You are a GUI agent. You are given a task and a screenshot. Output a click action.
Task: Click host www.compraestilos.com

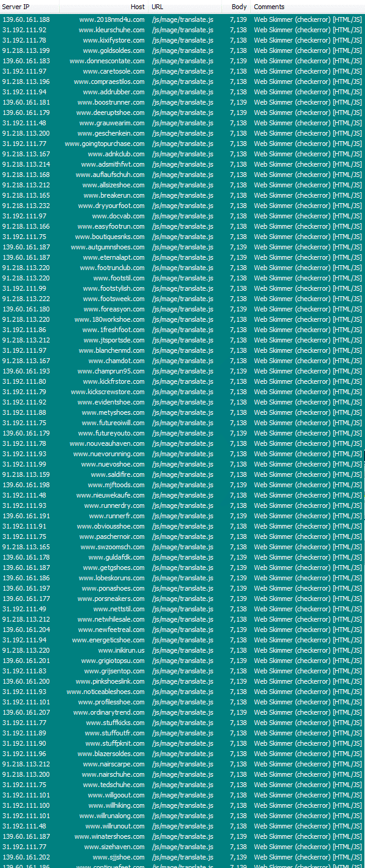(109, 82)
